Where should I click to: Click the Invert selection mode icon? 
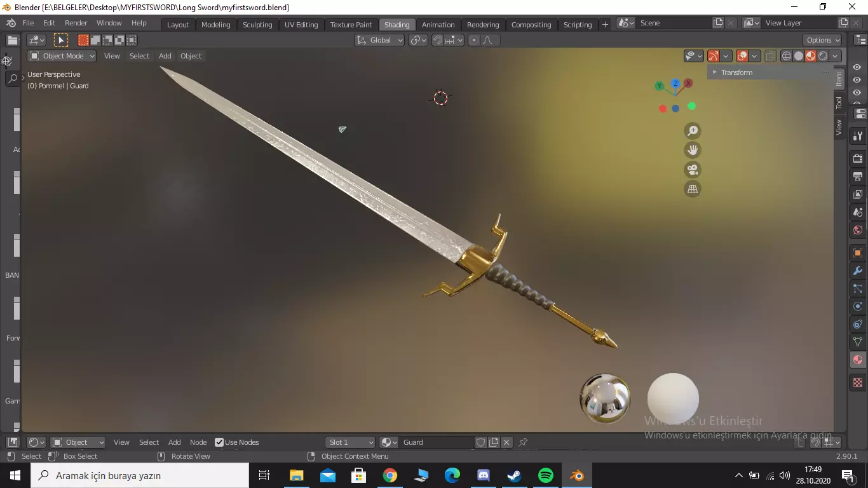119,40
